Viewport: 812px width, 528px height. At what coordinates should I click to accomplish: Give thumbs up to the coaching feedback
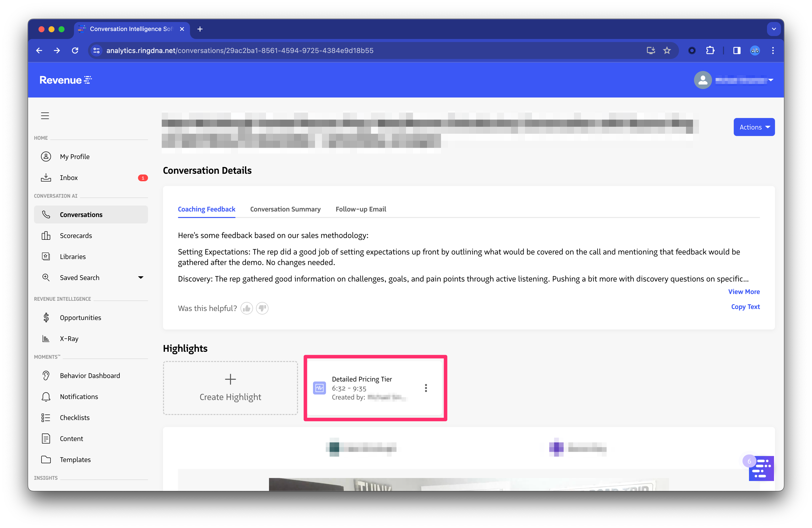pyautogui.click(x=247, y=308)
